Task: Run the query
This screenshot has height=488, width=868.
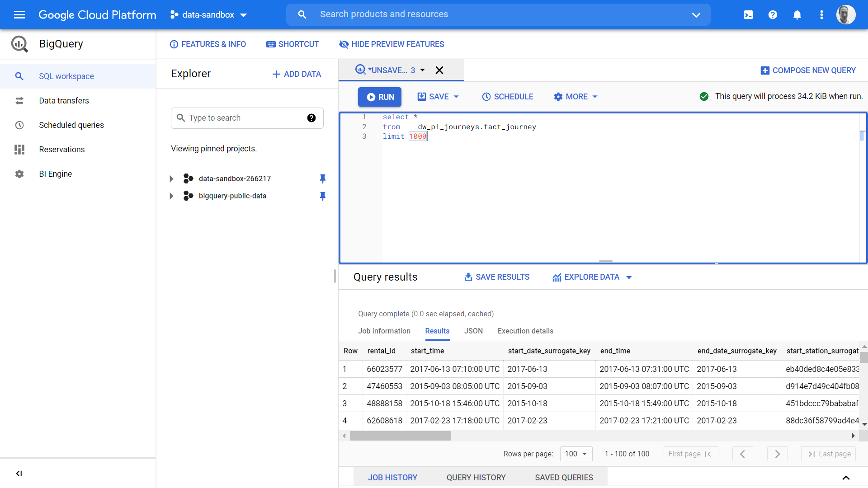Action: click(380, 97)
